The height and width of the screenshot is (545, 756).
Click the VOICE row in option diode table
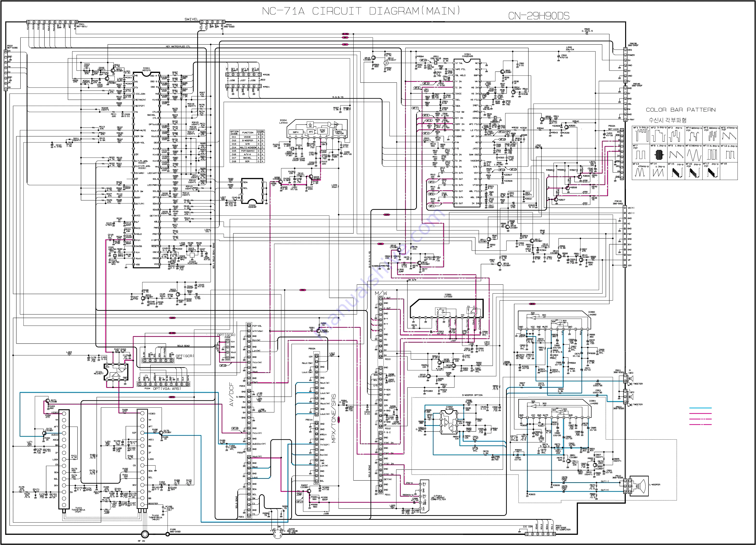[247, 137]
